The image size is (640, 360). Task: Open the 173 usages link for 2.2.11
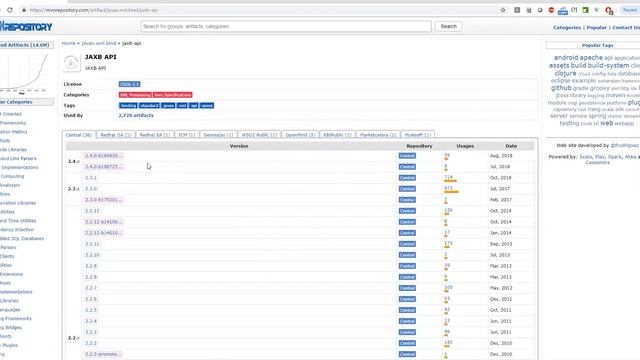tap(449, 243)
